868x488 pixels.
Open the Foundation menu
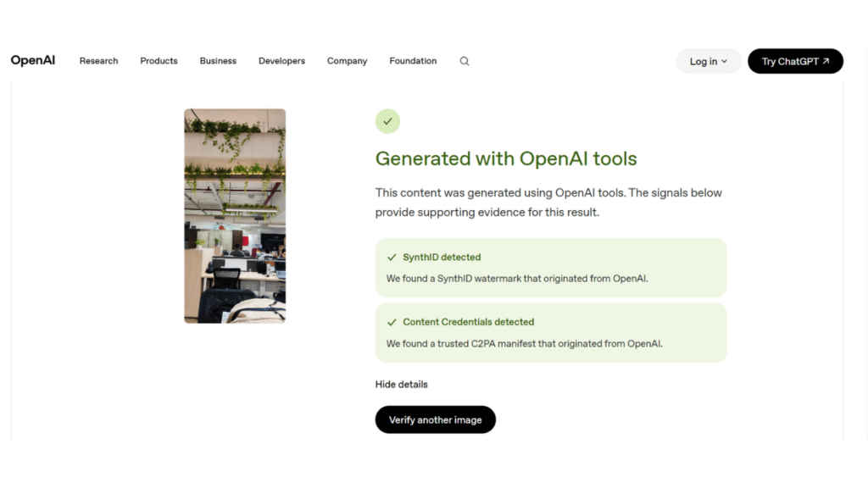pyautogui.click(x=413, y=61)
